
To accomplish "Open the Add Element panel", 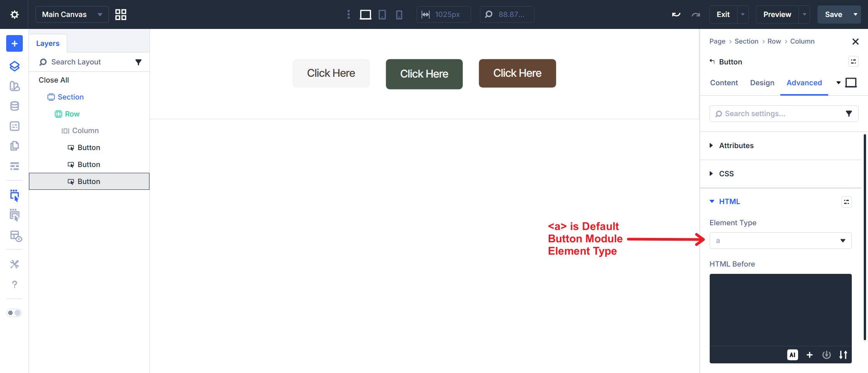I will [x=14, y=43].
